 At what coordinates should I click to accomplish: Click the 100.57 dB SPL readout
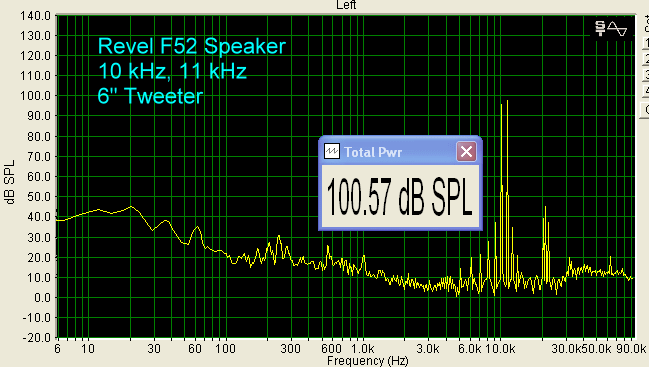click(x=400, y=197)
